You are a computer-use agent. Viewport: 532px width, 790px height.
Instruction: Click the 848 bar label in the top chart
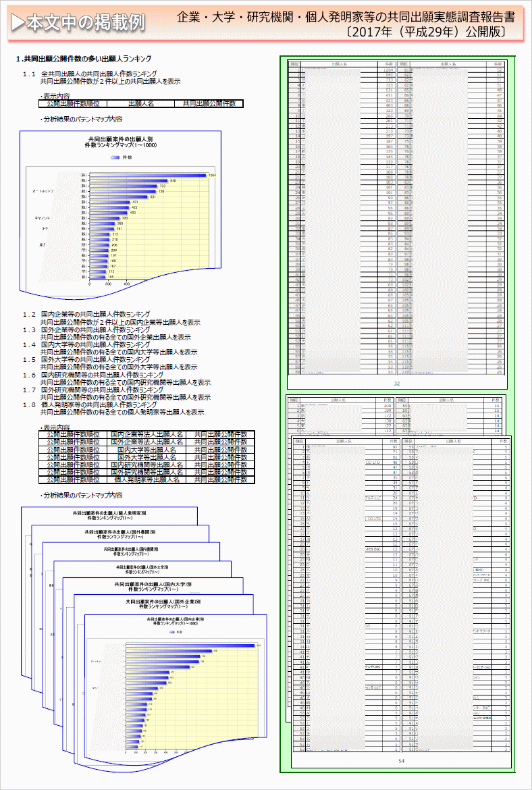[x=172, y=180]
